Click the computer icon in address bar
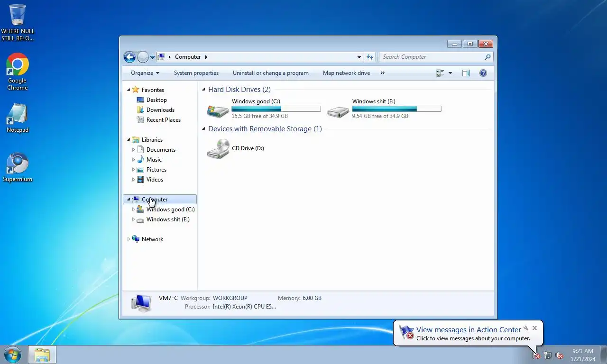 coord(161,57)
